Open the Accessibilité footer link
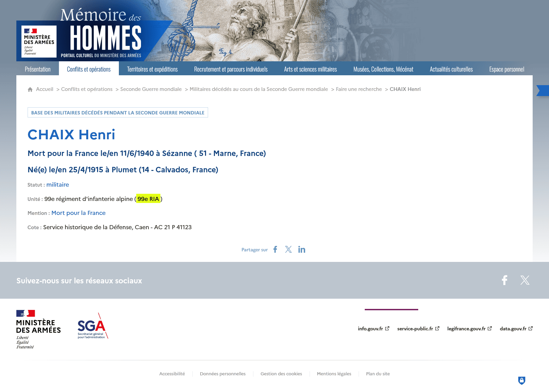The width and height of the screenshot is (549, 392). click(x=172, y=374)
